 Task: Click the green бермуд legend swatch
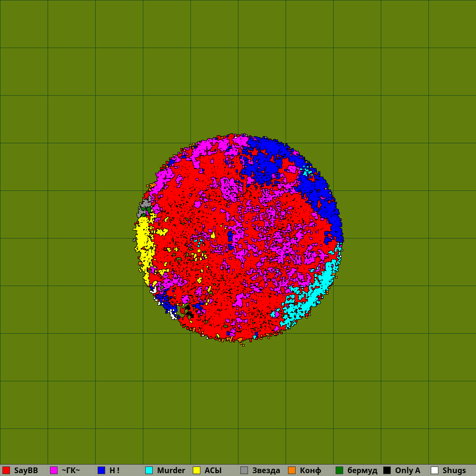pos(339,470)
